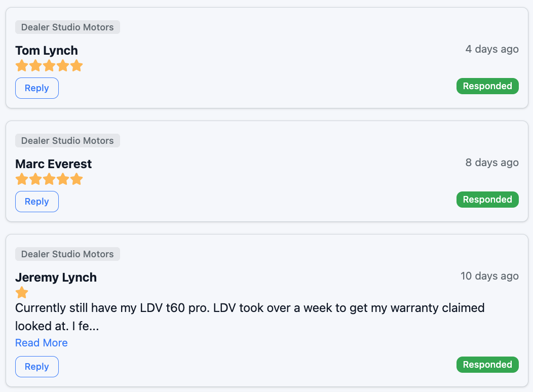Select reviewer name Jeremy Lynch
The image size is (533, 392).
tap(56, 278)
